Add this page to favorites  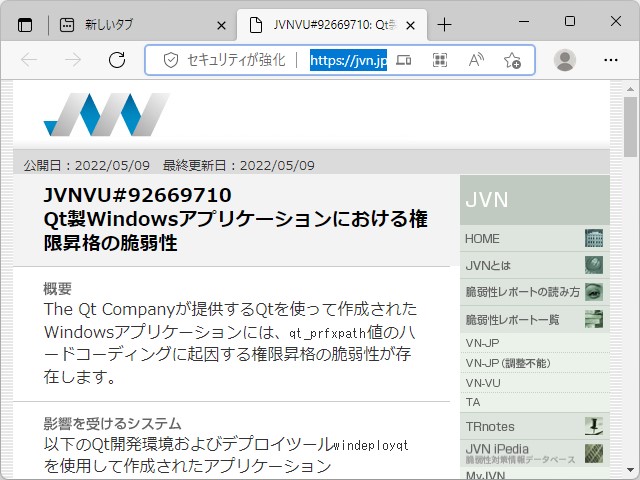click(x=512, y=60)
